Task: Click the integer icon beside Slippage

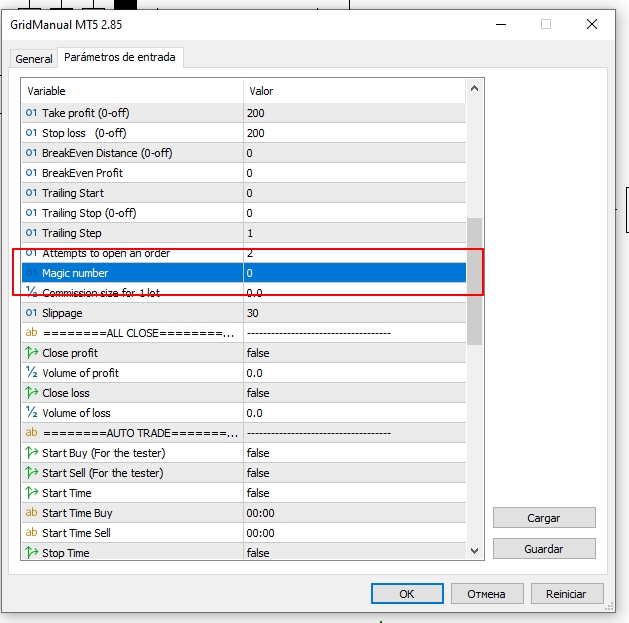Action: (x=31, y=313)
